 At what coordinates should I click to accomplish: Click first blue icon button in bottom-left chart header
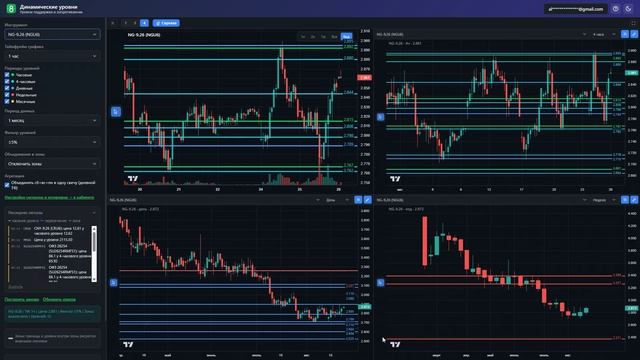358,200
